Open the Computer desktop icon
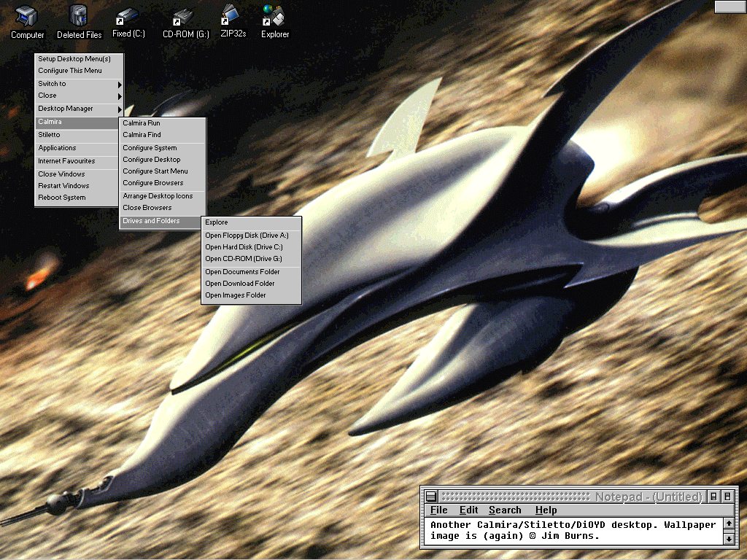The width and height of the screenshot is (747, 560). point(27,16)
